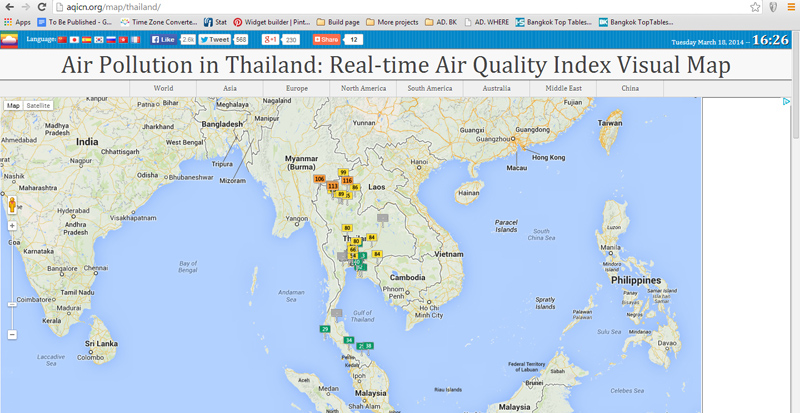Switch the site language with the South Korea flag
This screenshot has width=800, height=413.
(99, 39)
